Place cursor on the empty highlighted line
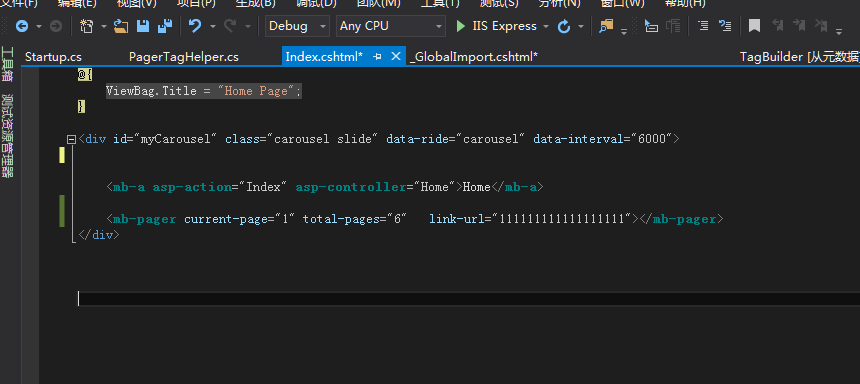860x384 pixels. click(468, 298)
